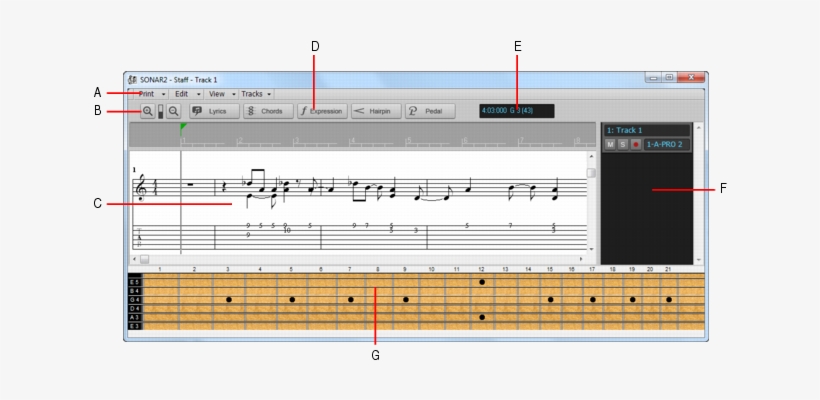Viewport: 820px width, 400px height.
Task: Select the Hairpin tool button
Action: click(x=377, y=111)
